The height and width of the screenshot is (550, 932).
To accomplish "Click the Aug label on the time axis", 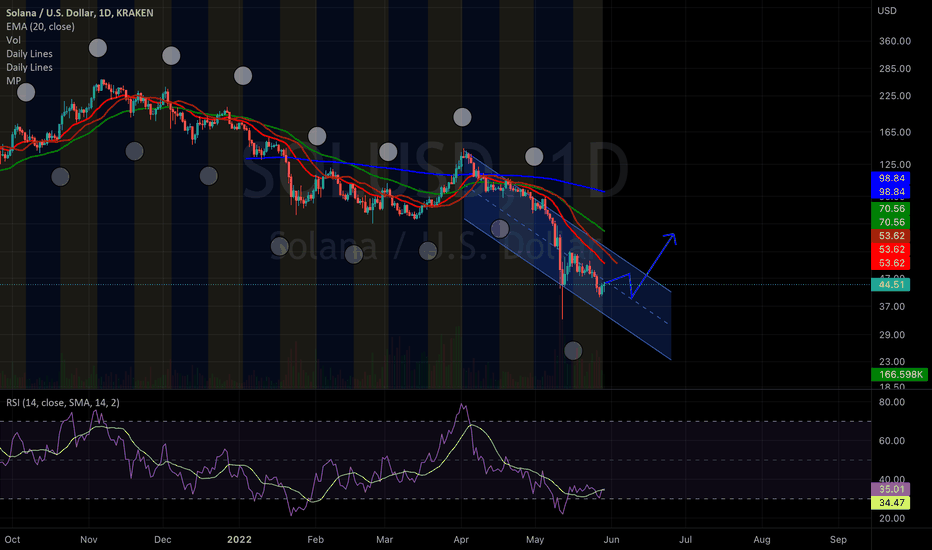I will coord(762,539).
